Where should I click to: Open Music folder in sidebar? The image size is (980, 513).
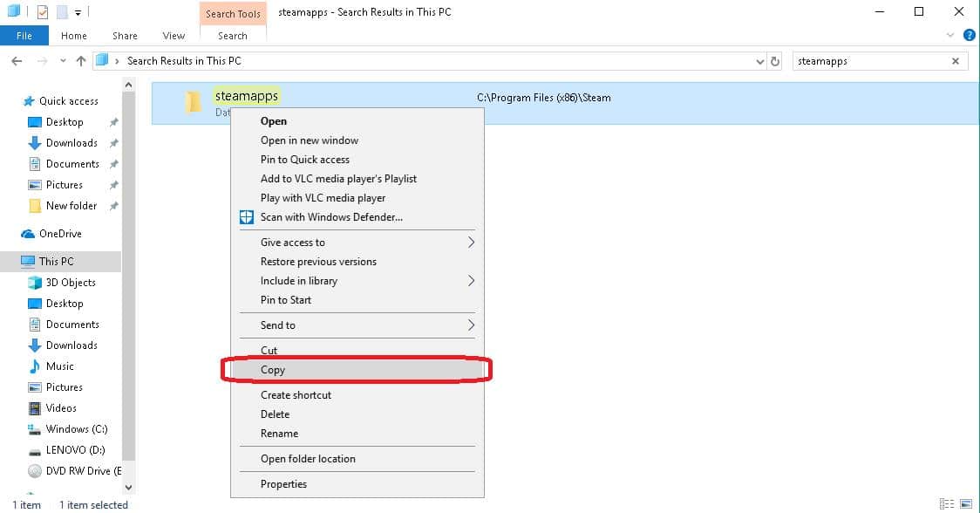59,366
